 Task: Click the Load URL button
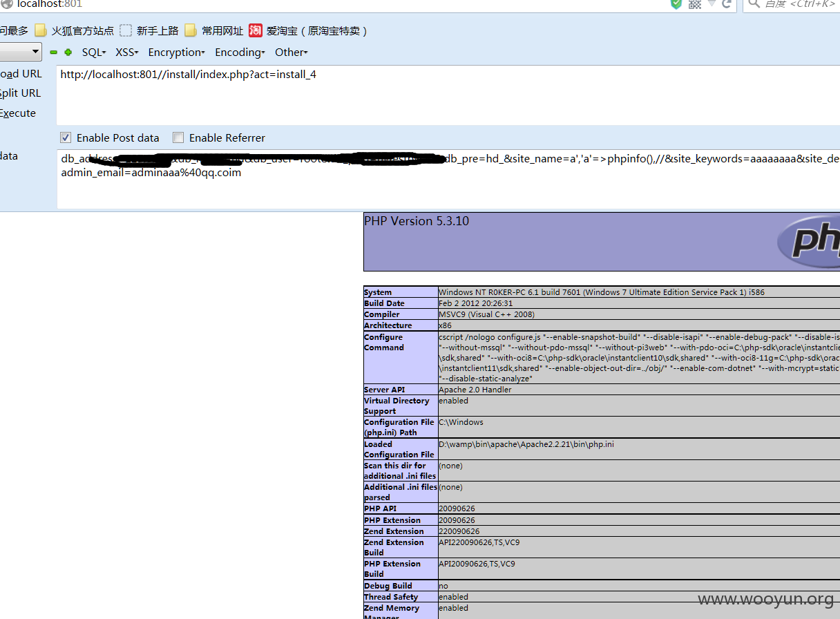click(x=21, y=74)
